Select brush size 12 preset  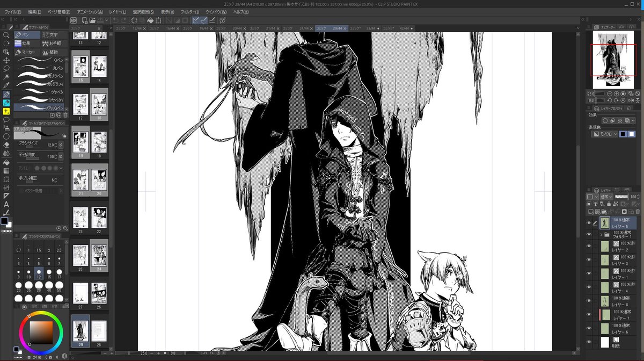(x=39, y=274)
